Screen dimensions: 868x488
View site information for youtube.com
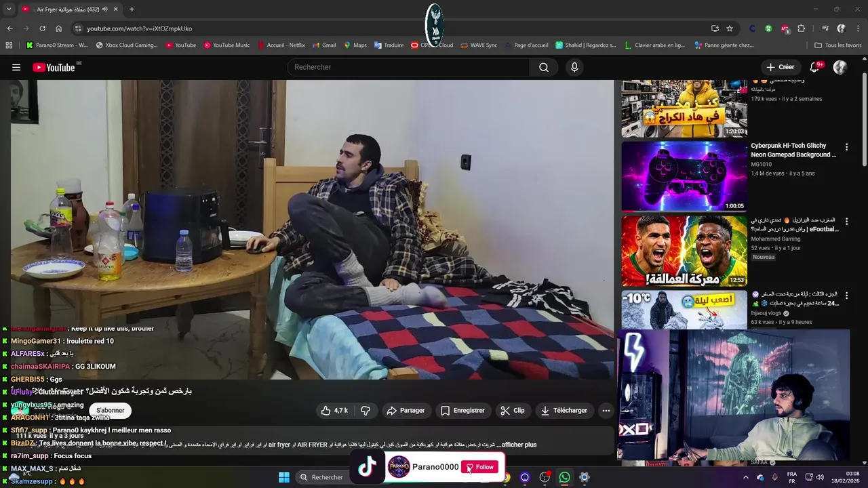point(78,28)
